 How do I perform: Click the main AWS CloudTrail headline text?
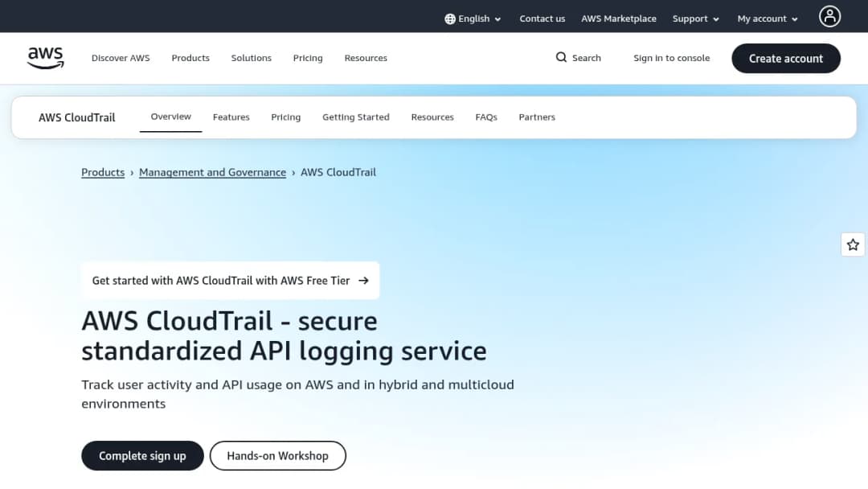point(284,336)
